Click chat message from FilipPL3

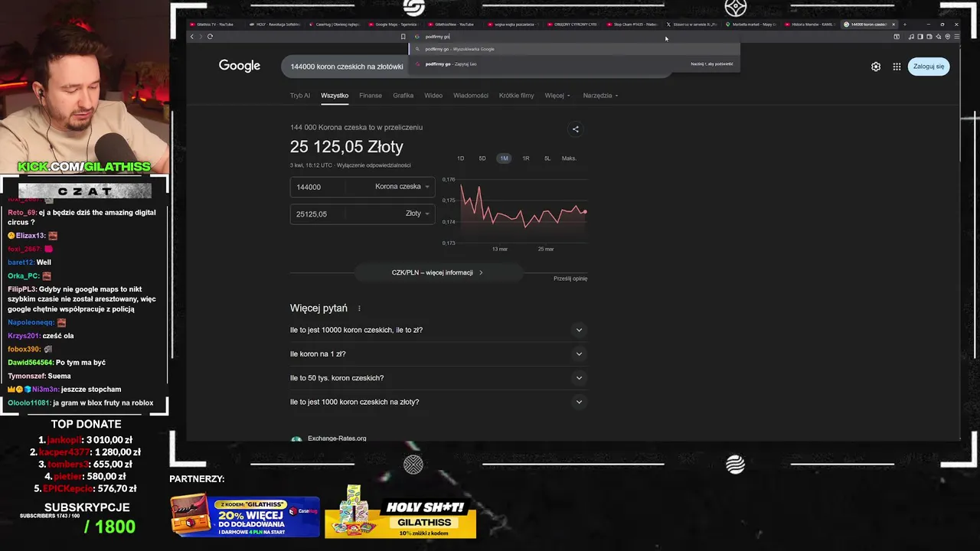[x=82, y=299]
